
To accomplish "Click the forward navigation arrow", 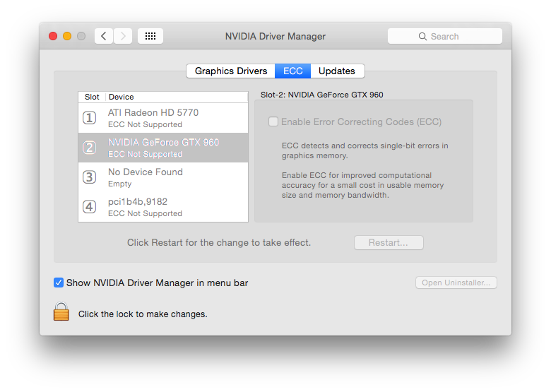I will (x=123, y=36).
